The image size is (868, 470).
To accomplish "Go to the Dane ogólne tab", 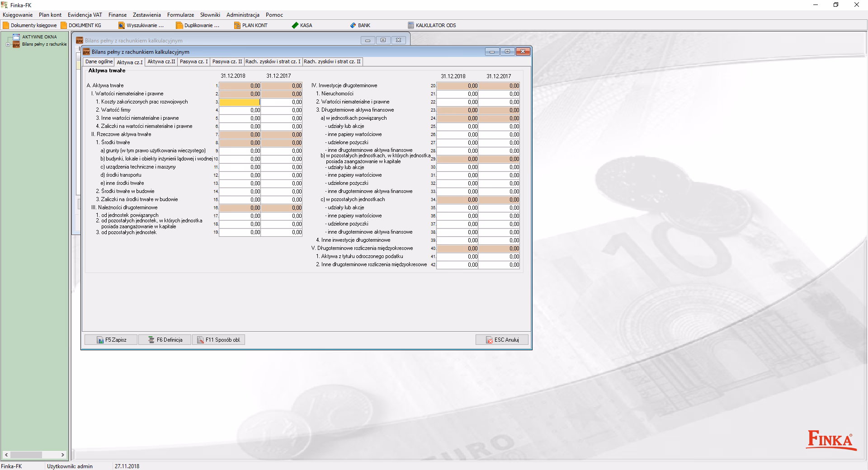I will tap(99, 61).
